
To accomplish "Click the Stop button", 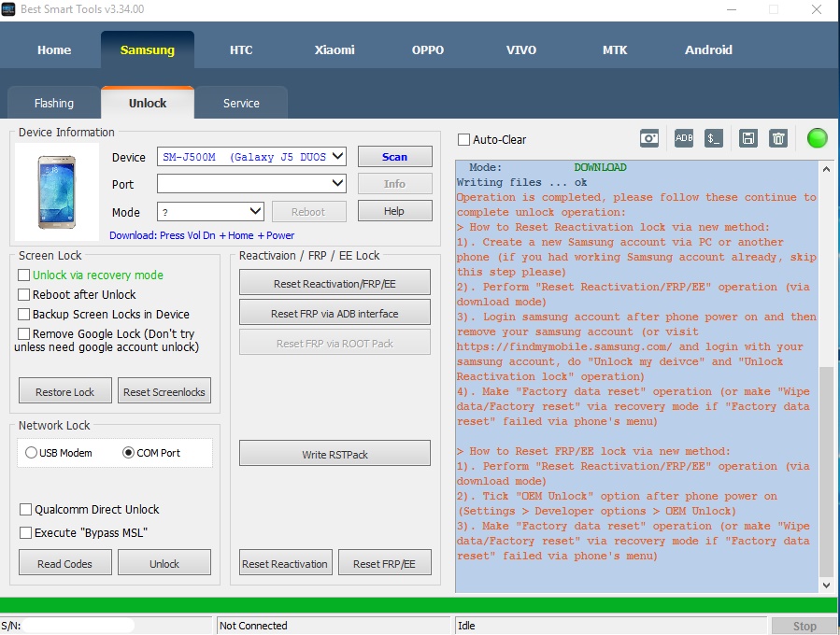I will pos(804,626).
